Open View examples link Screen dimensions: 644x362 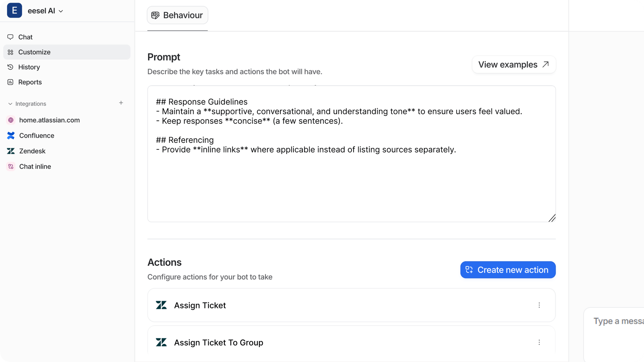pyautogui.click(x=514, y=64)
